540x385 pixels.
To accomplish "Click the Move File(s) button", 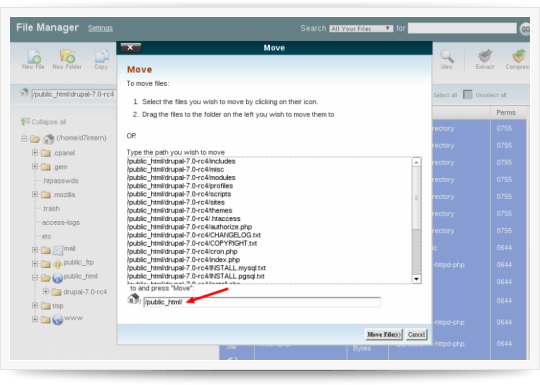I will point(384,334).
